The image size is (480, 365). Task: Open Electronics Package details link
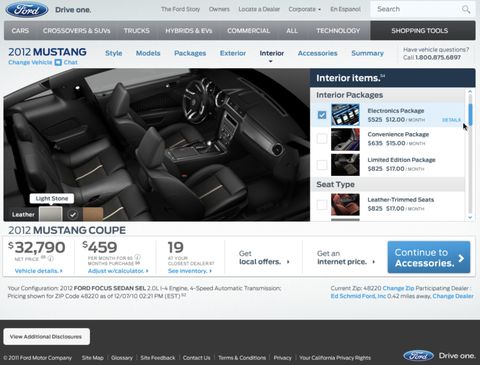451,120
